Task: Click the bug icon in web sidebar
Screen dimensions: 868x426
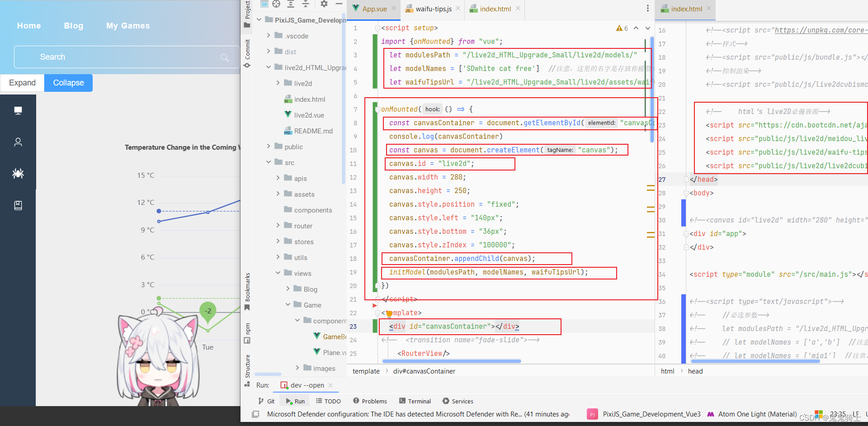Action: (x=18, y=173)
